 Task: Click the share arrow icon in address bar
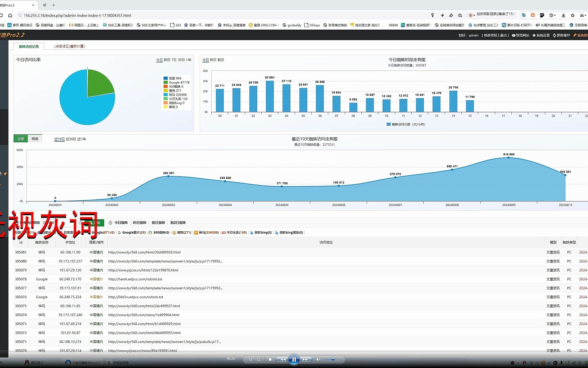point(451,15)
